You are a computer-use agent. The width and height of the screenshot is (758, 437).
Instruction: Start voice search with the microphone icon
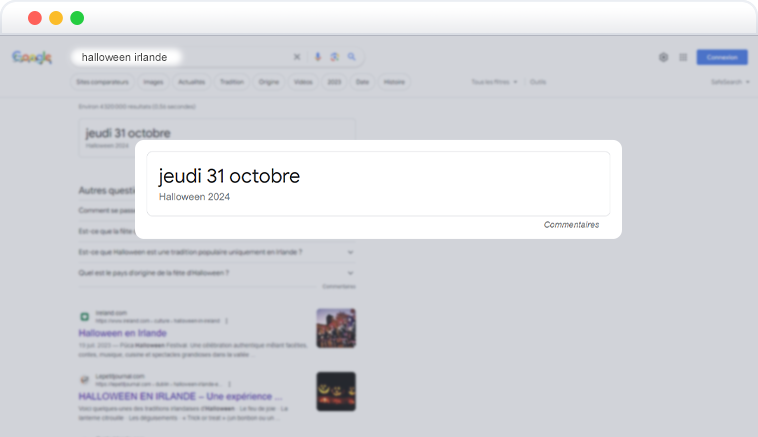coord(318,57)
